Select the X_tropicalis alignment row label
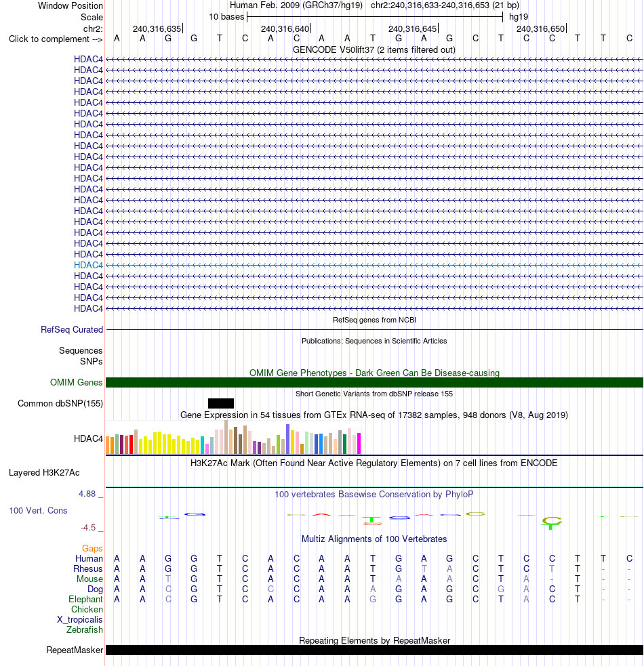644x666 pixels. (x=80, y=620)
